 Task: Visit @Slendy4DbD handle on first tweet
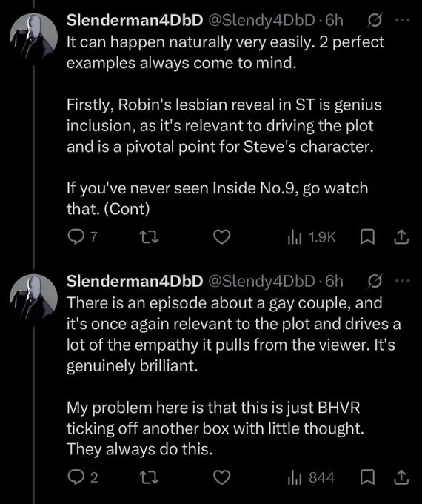(262, 21)
